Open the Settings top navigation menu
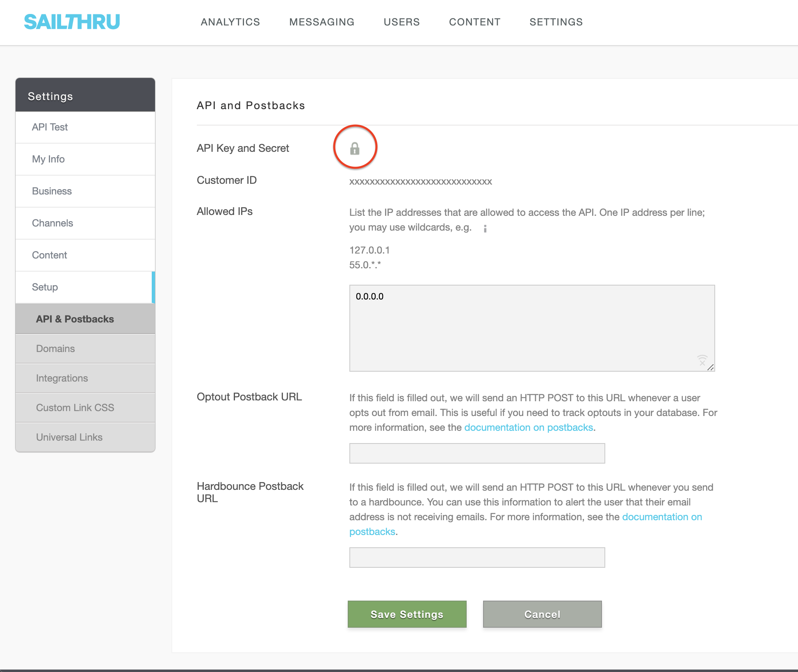Screen dimensions: 798x672 pos(556,22)
